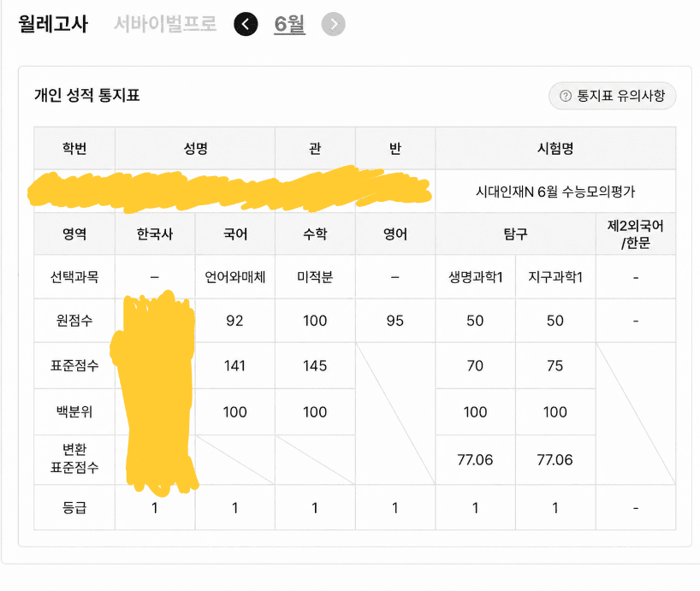Switch to the 서바이벌프로 tab
The image size is (700, 591).
click(165, 24)
